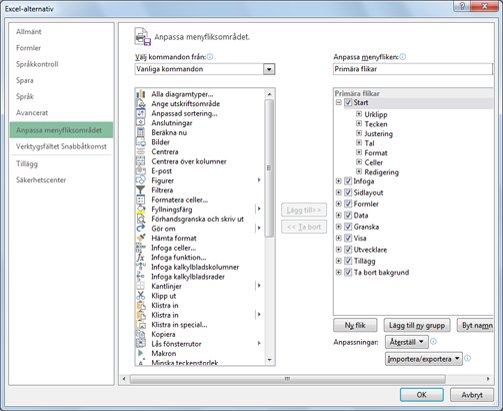Open the Avancerat category
The height and width of the screenshot is (411, 503).
tap(32, 113)
